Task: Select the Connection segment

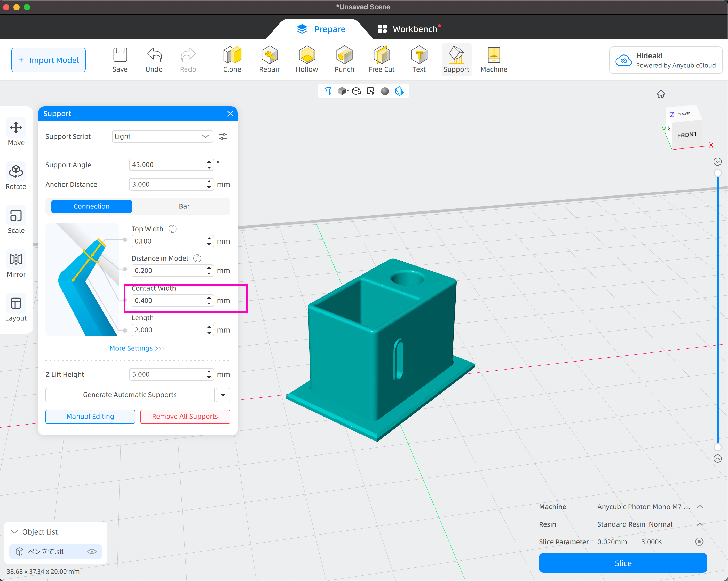Action: pyautogui.click(x=91, y=206)
